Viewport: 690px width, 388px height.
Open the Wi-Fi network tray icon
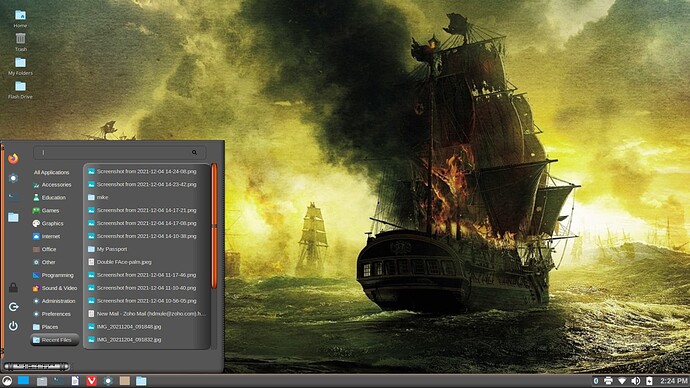coord(622,381)
